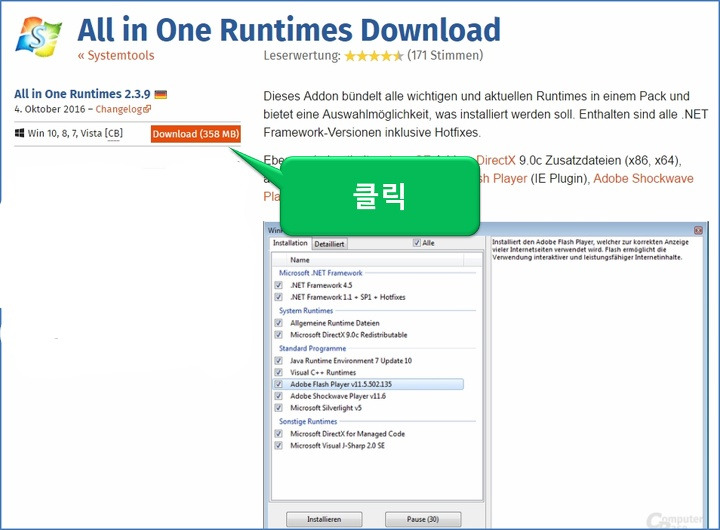Click the (171 Stimmen) vote count
This screenshot has width=720, height=530.
click(x=445, y=56)
